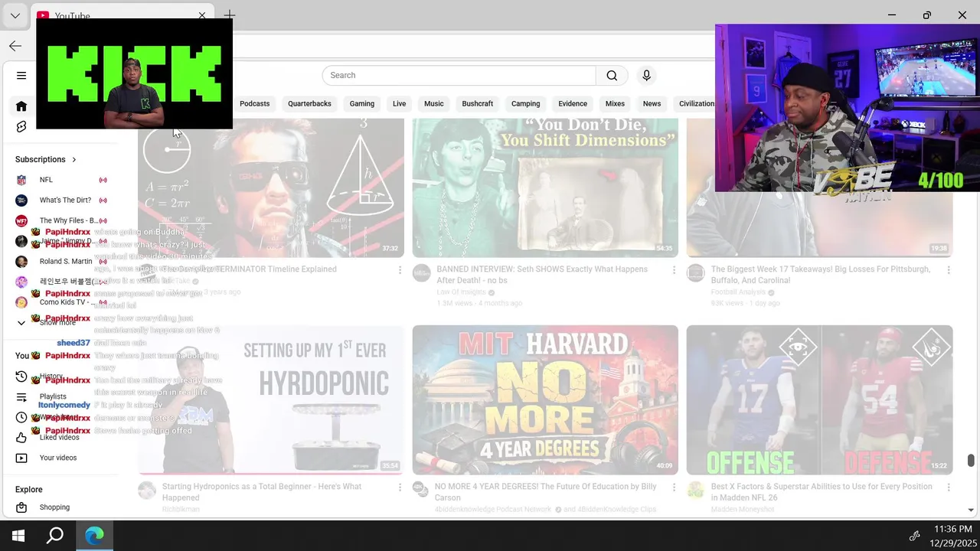The image size is (980, 551).
Task: Select the Mixes filter chip
Action: pyautogui.click(x=615, y=103)
